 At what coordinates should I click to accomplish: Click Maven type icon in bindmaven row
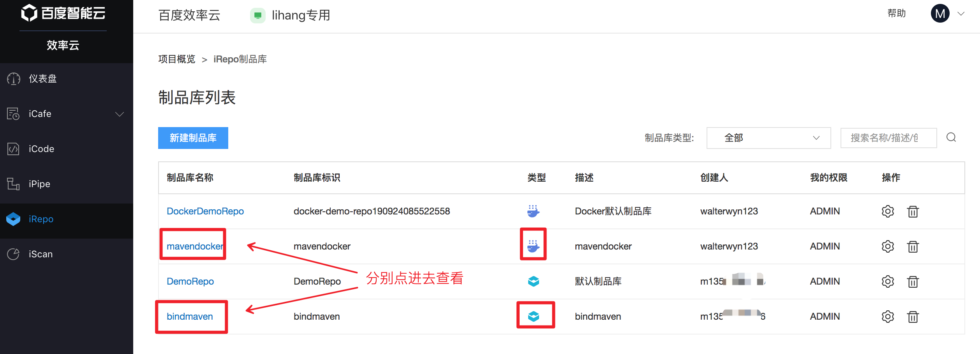click(x=533, y=316)
